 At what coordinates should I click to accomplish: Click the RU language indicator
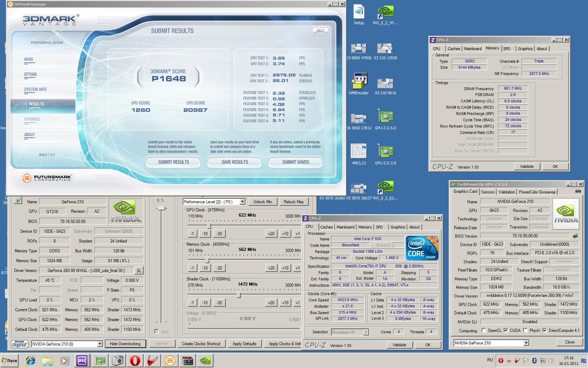[x=490, y=360]
